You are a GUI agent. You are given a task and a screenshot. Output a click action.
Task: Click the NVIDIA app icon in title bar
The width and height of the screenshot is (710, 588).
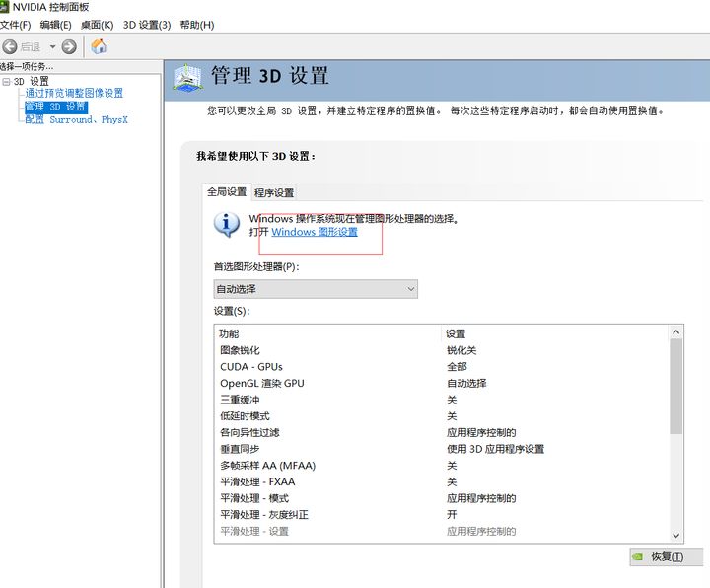(x=4, y=7)
